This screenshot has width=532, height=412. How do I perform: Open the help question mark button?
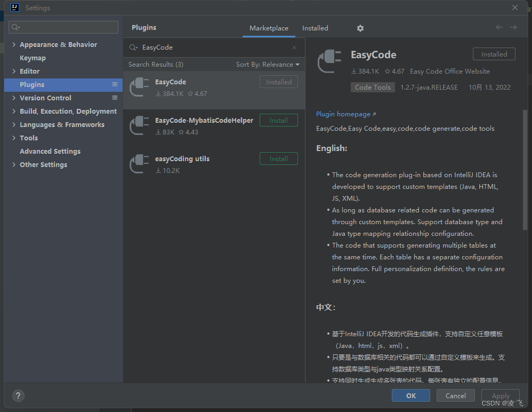18,395
